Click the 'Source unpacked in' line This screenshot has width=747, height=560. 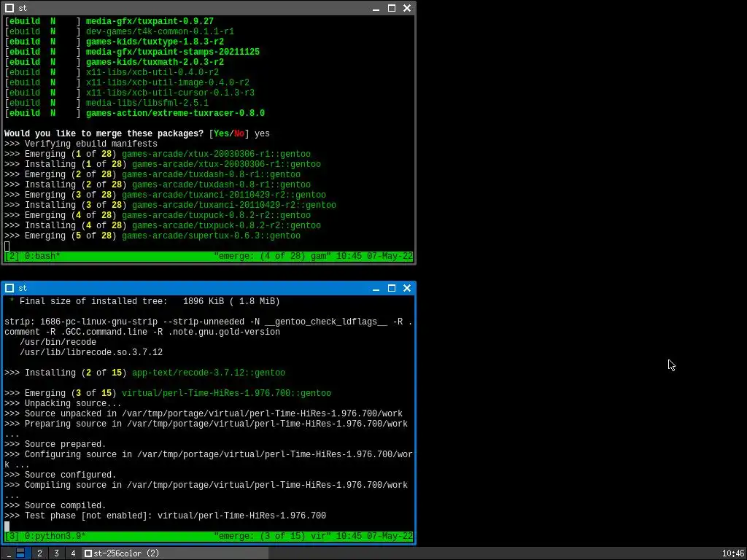204,414
